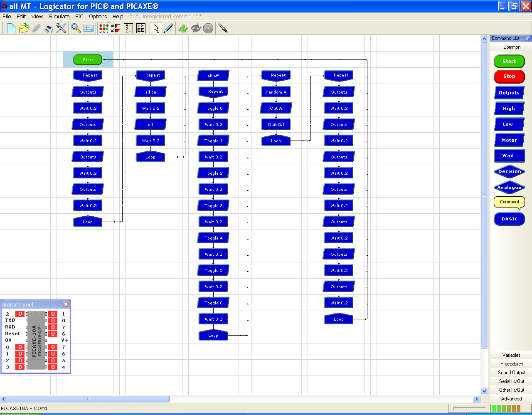This screenshot has width=532, height=415.
Task: Click the Decision command button
Action: (x=509, y=171)
